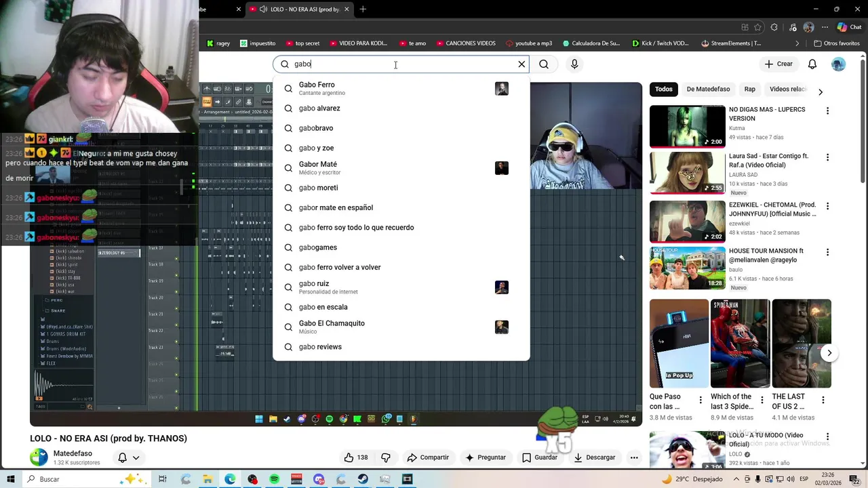Open the NO DIGAS MAS thumbnail
Viewport: 868px width, 488px height.
tap(687, 127)
